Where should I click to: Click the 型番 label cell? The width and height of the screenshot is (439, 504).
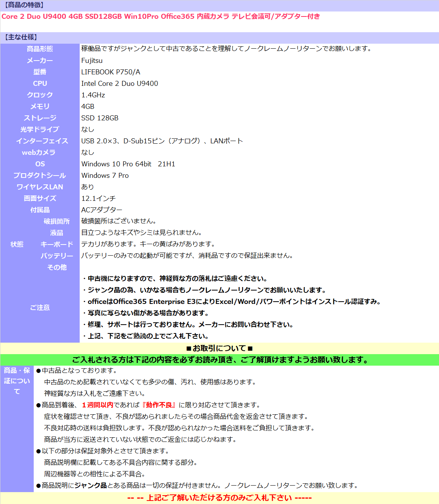[x=40, y=72]
